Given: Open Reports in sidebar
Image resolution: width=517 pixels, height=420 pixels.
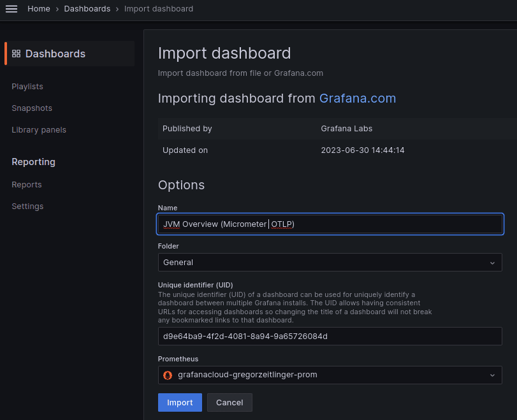Looking at the screenshot, I should 27,185.
